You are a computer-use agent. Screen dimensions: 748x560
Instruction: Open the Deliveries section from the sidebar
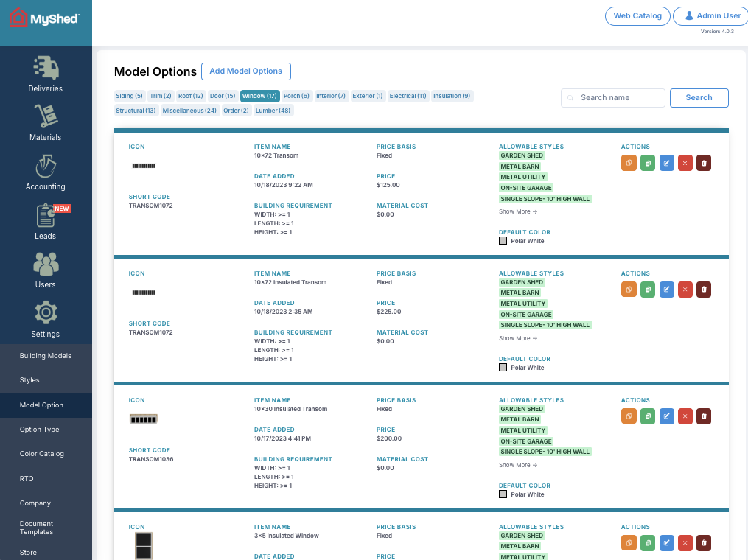click(45, 73)
